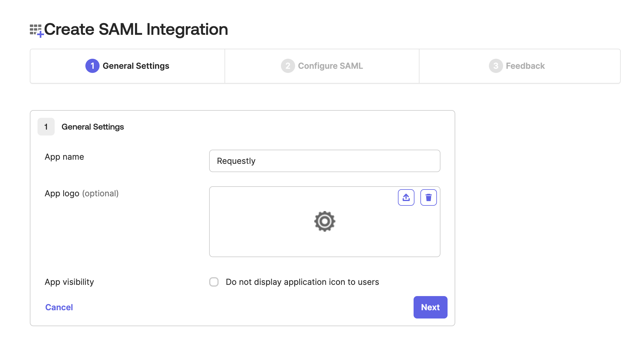This screenshot has width=644, height=343.
Task: Click the step 2 numbered circle
Action: 288,66
